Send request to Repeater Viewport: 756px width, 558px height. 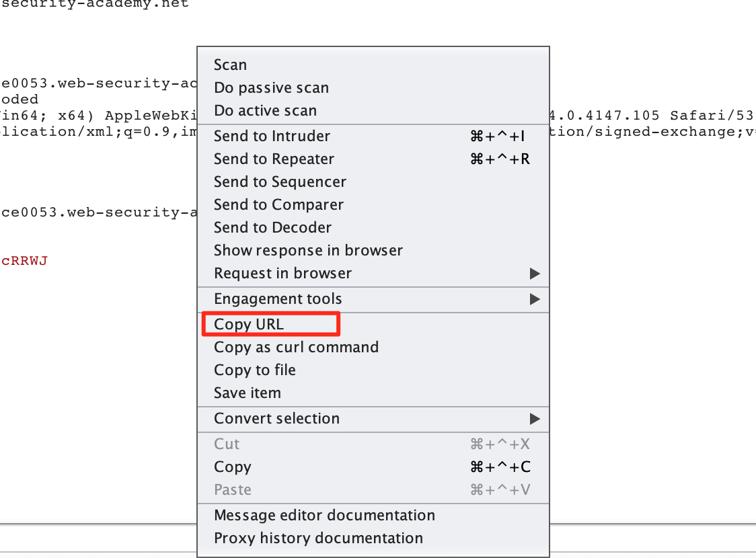[x=274, y=159]
